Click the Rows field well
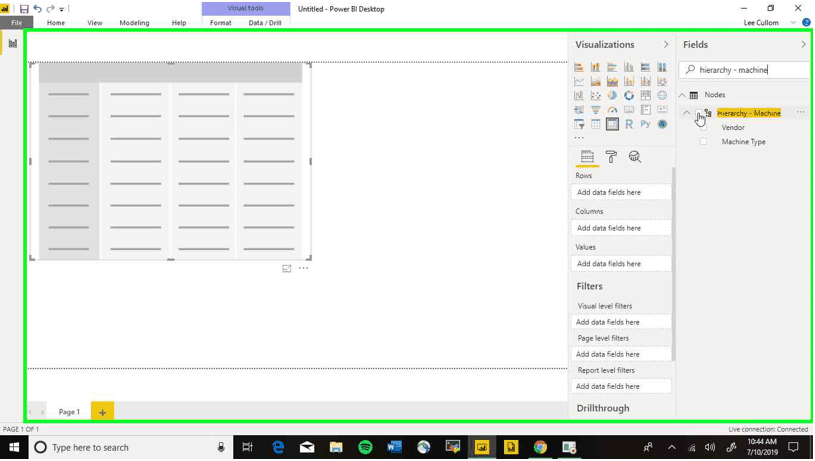 tap(621, 192)
